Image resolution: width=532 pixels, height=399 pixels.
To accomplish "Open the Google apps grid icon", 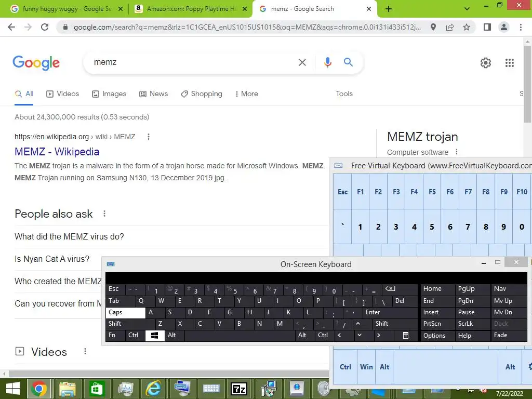I will click(x=510, y=63).
